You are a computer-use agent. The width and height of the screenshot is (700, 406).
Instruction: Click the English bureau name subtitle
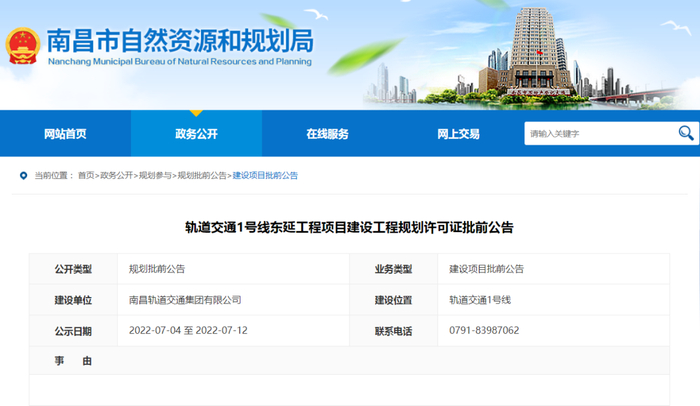[180, 62]
